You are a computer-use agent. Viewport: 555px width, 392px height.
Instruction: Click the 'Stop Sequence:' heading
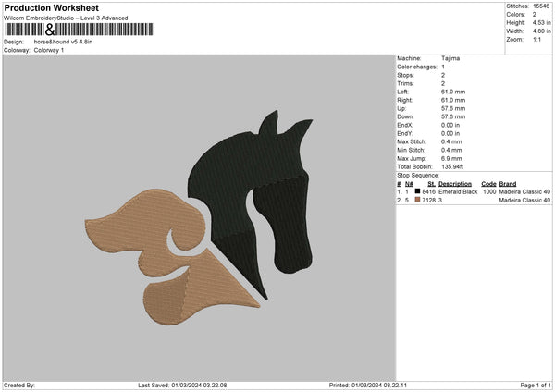[x=418, y=176]
